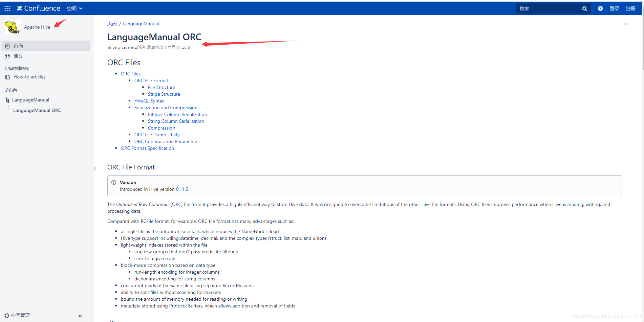Jump to ORC Configuration Parameters
Screen dimensions: 644x322
[x=166, y=141]
